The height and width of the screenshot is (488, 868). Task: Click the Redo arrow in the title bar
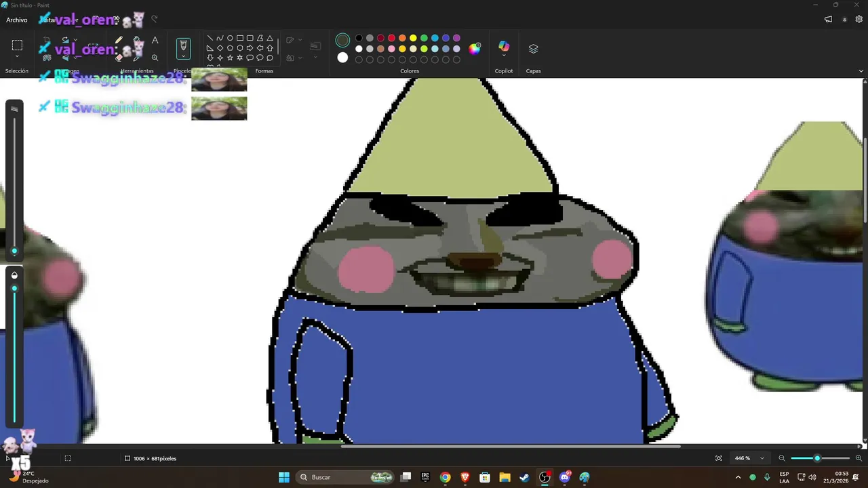(x=154, y=19)
